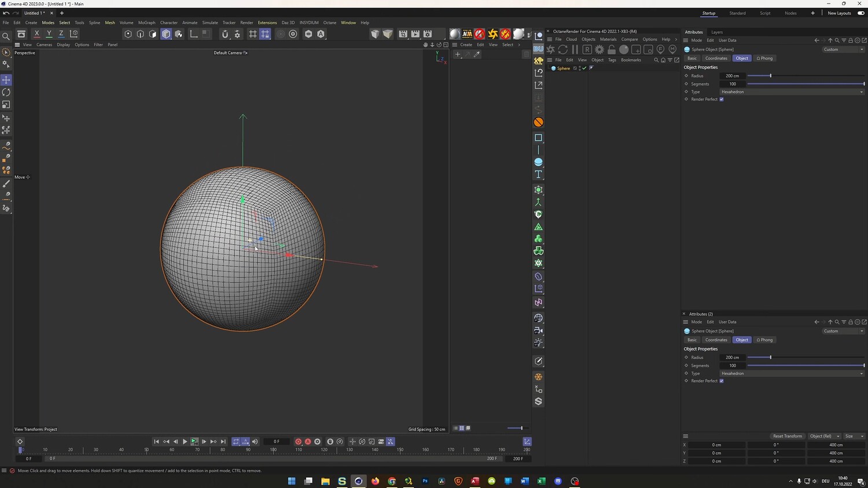Image resolution: width=868 pixels, height=488 pixels.
Task: Click Coordinates tab in upper Attributes panel
Action: tap(716, 58)
